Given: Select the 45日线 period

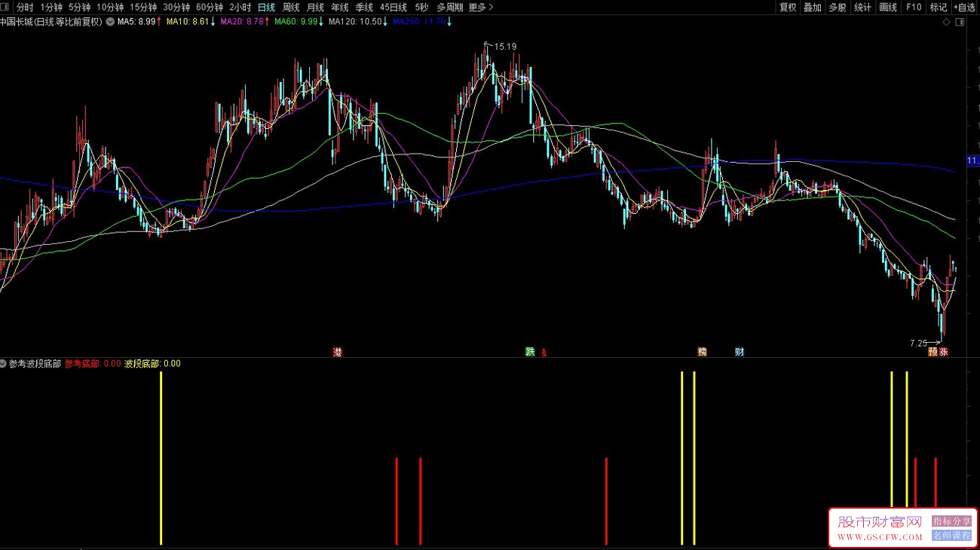Looking at the screenshot, I should (394, 8).
